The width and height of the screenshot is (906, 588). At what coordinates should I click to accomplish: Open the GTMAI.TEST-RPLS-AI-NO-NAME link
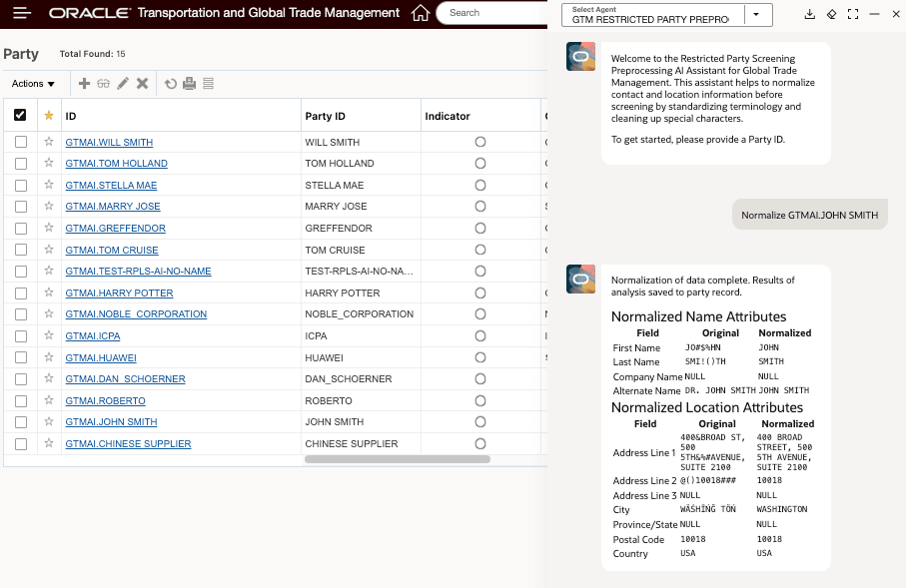pos(138,271)
